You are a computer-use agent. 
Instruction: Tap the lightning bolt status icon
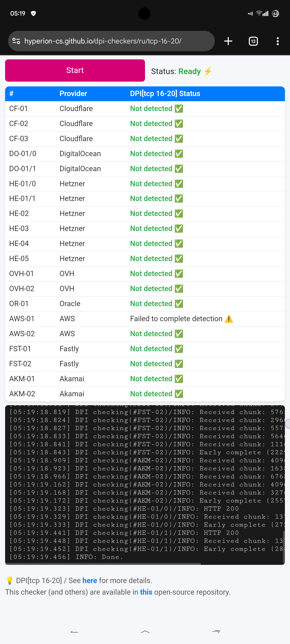tap(208, 71)
